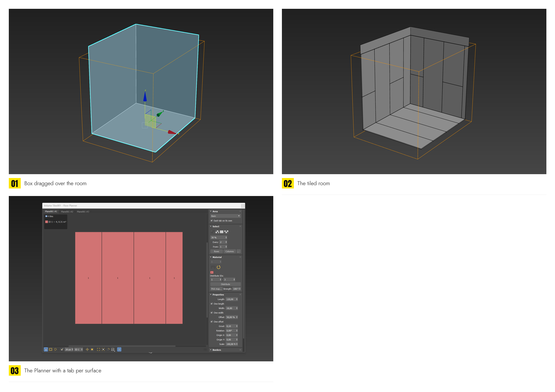Viewport: 555px width, 392px height.
Task: Click the pink material ID 1 swatch
Action: (212, 272)
